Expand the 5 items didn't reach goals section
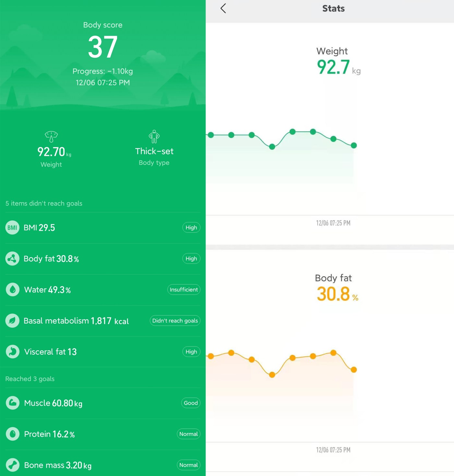 point(44,203)
